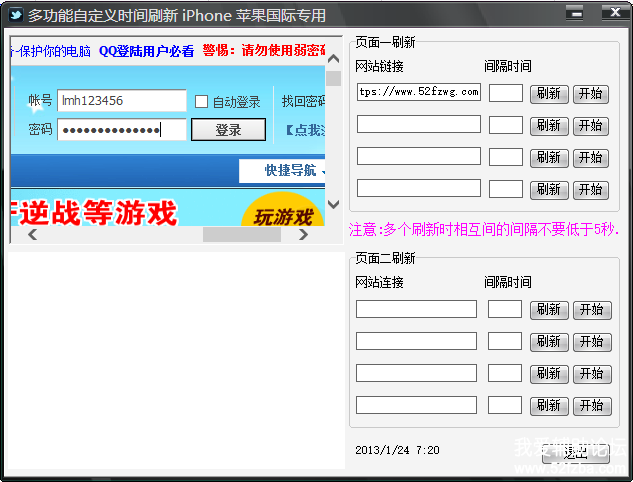Click 开始 in first row of 页面一刷新

pyautogui.click(x=590, y=94)
